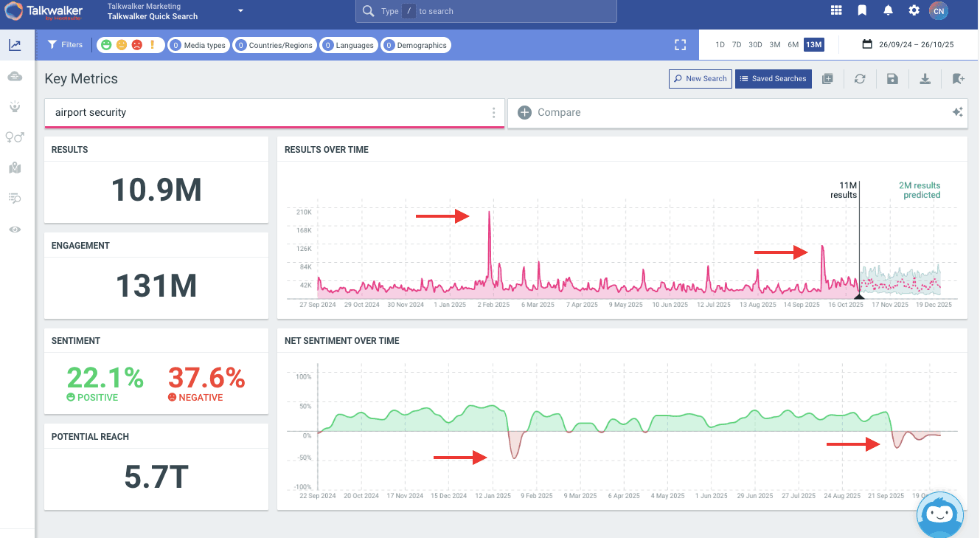Select the 6M time range tab
Image resolution: width=980 pixels, height=538 pixels.
793,45
